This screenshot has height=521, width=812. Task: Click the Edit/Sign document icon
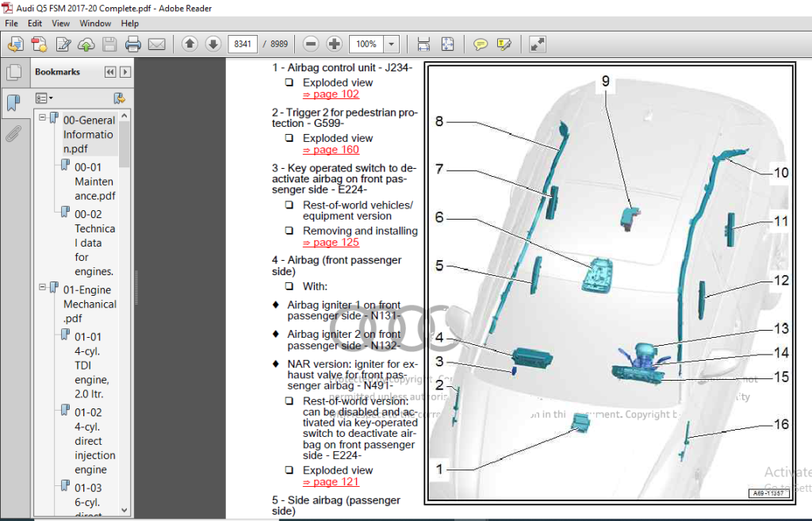63,44
